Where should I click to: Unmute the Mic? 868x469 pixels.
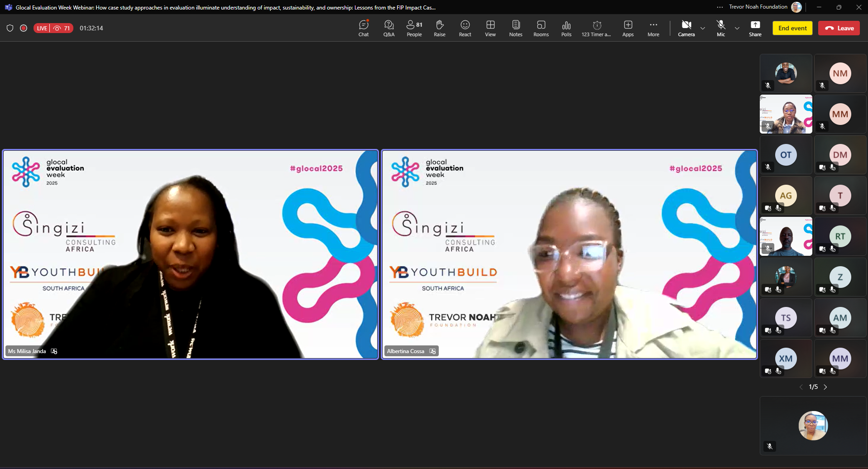click(721, 28)
